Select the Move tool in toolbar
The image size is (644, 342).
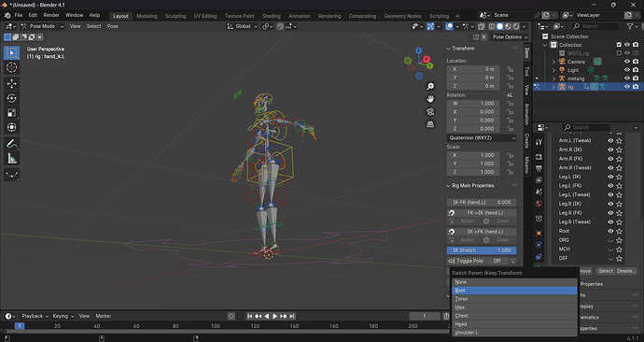[x=11, y=83]
